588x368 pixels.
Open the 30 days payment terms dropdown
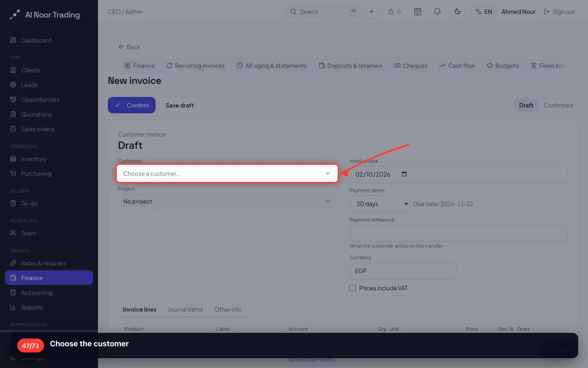pos(380,204)
